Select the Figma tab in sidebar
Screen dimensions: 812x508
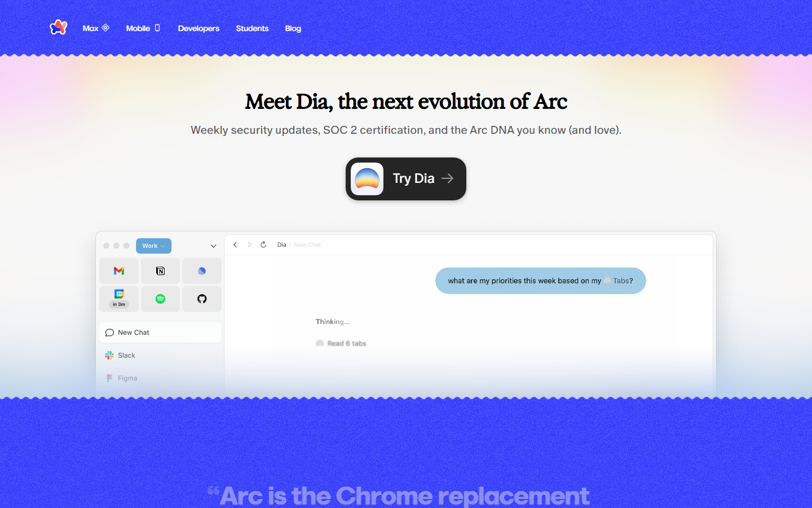[160, 378]
